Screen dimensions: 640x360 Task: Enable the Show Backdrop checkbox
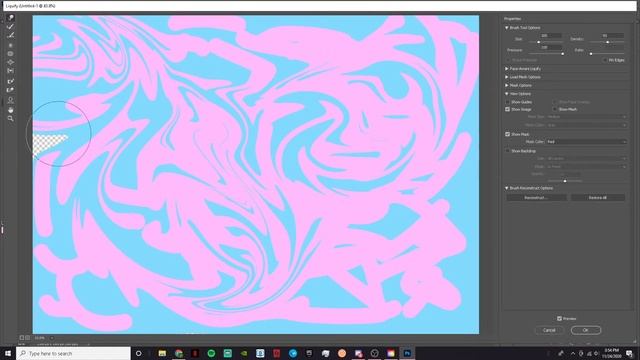point(507,151)
